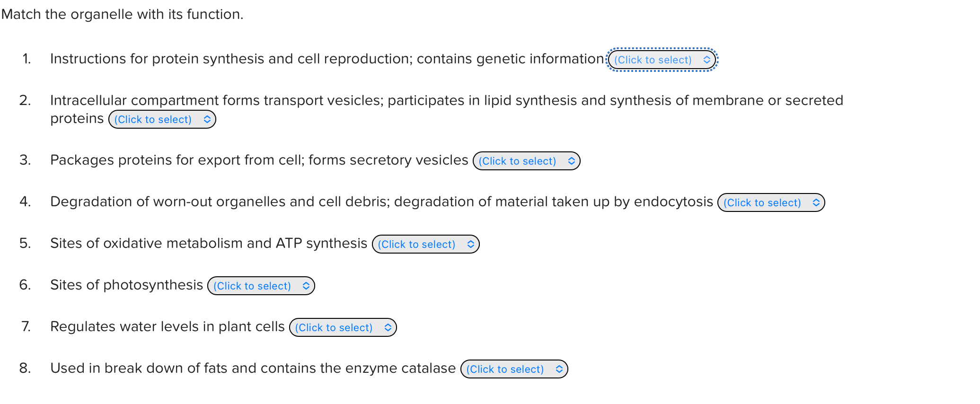The image size is (980, 404).
Task: Open the dropdown for genetic information organelle
Action: pos(662,60)
